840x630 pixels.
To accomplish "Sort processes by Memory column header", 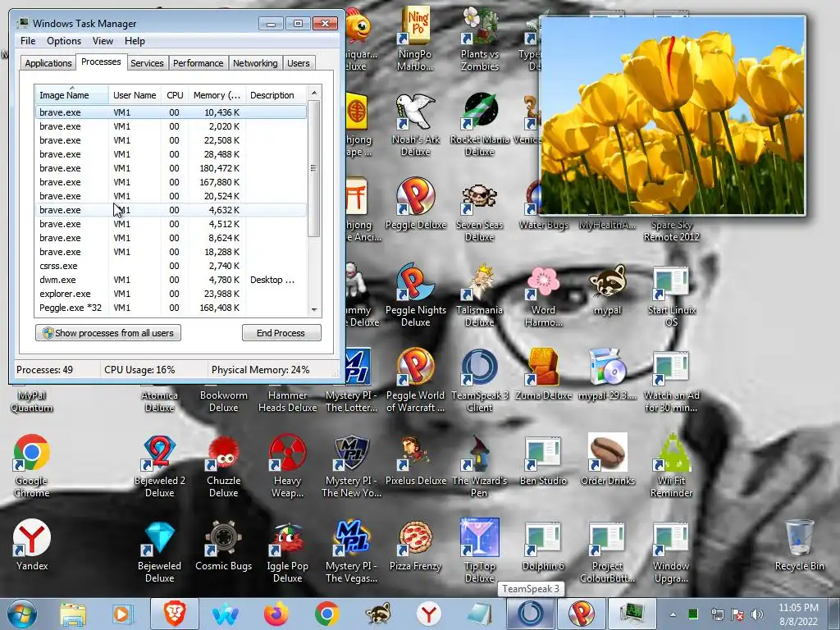I will [x=217, y=95].
